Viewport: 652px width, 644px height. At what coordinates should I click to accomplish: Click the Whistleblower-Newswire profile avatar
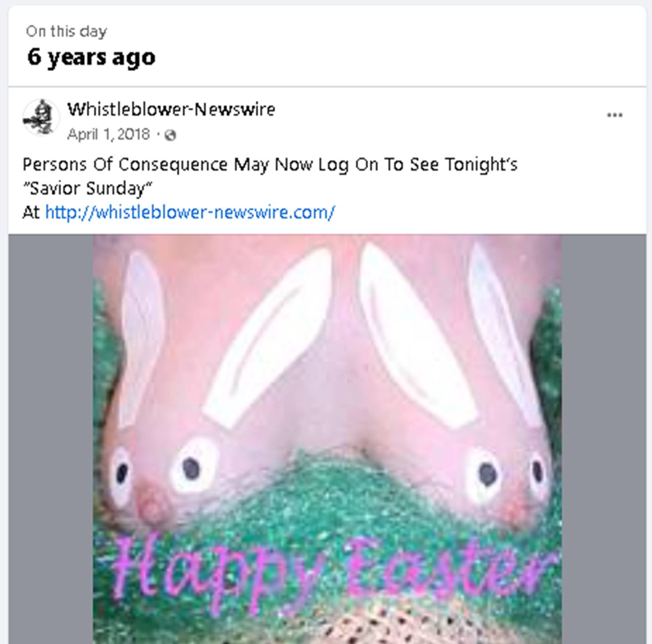(41, 117)
